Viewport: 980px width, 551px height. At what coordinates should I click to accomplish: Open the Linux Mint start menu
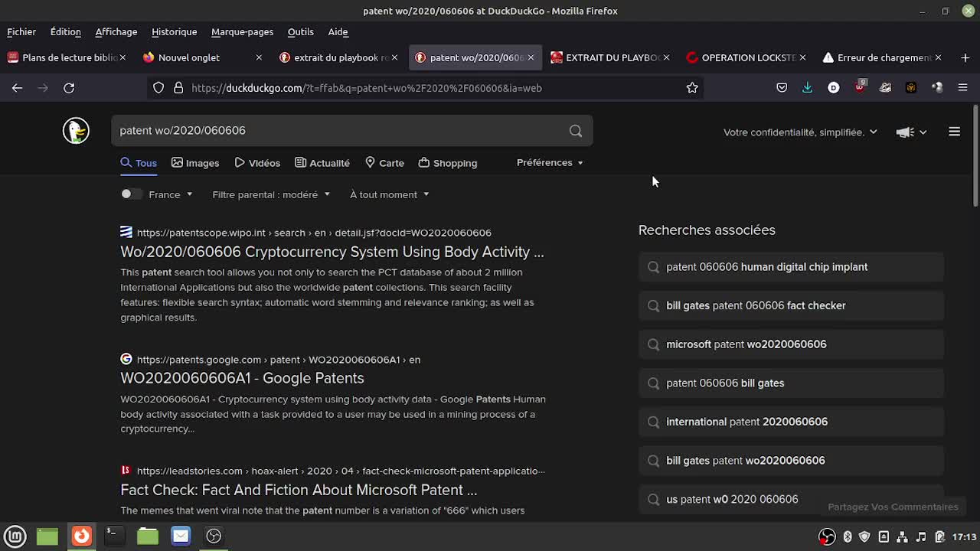[16, 536]
